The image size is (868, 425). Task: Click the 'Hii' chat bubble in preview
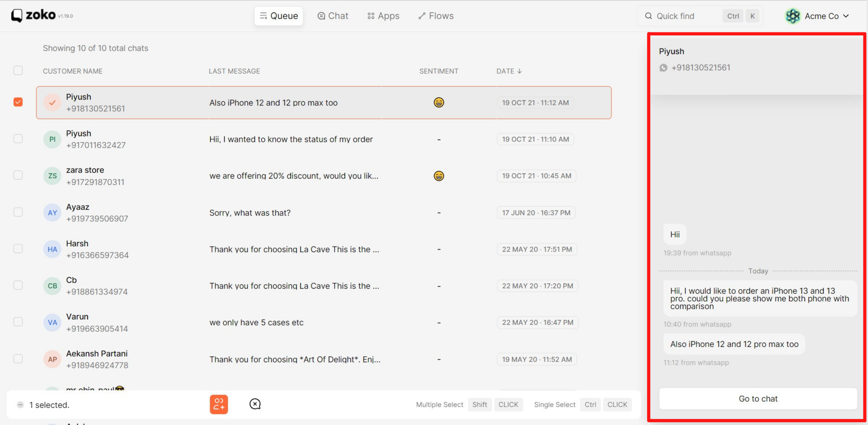[675, 234]
